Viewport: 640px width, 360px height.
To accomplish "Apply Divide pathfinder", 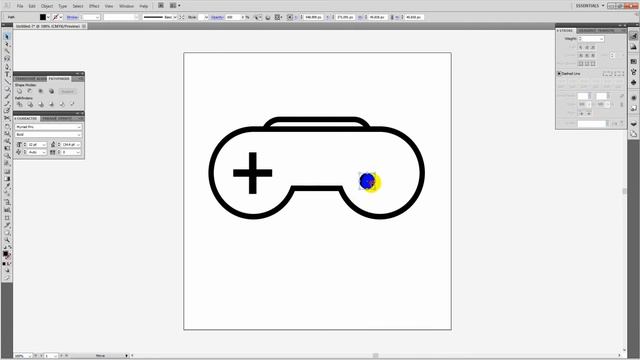I will pyautogui.click(x=19, y=104).
